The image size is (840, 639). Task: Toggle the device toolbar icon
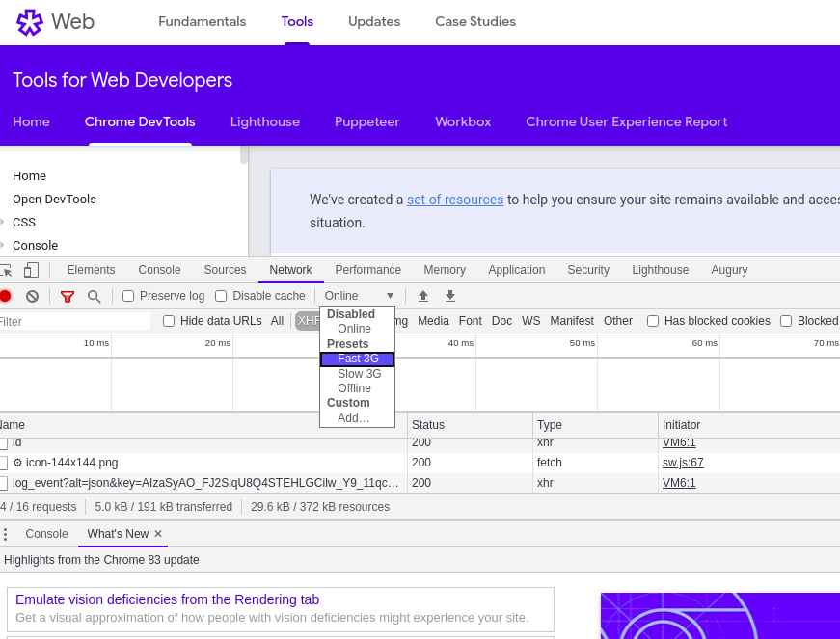pyautogui.click(x=32, y=270)
